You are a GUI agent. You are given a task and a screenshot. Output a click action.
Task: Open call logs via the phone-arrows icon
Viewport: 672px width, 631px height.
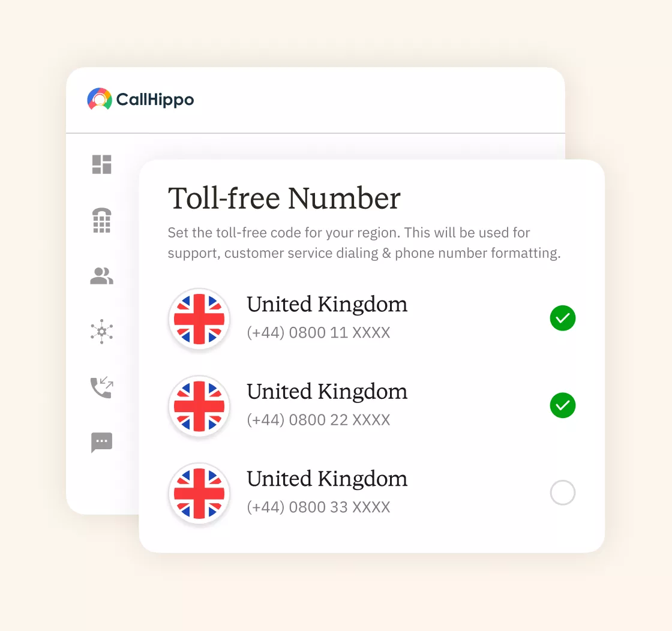[x=102, y=387]
